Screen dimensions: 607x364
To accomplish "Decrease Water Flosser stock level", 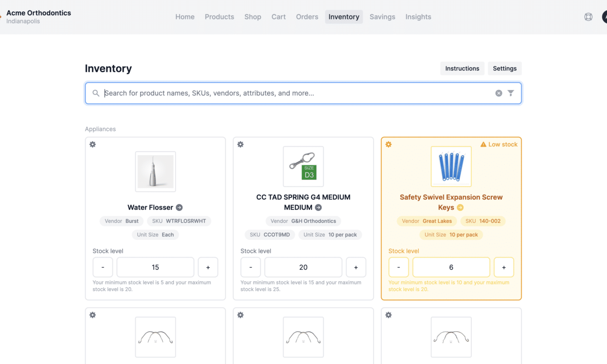I will coord(103,267).
